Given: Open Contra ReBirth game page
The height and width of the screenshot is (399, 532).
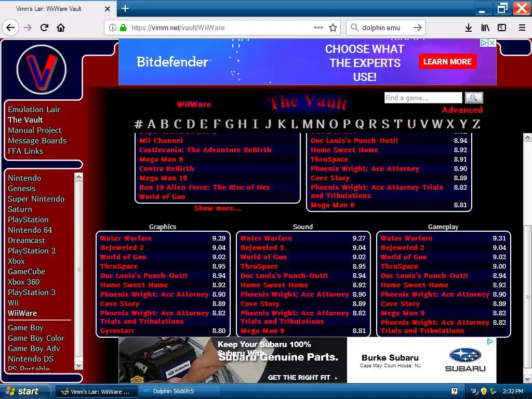Looking at the screenshot, I should (167, 169).
